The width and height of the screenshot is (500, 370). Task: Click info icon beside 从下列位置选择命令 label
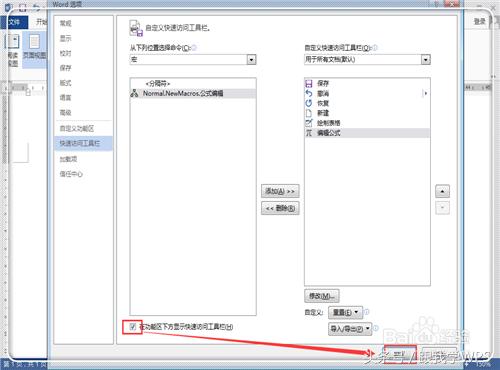click(194, 48)
